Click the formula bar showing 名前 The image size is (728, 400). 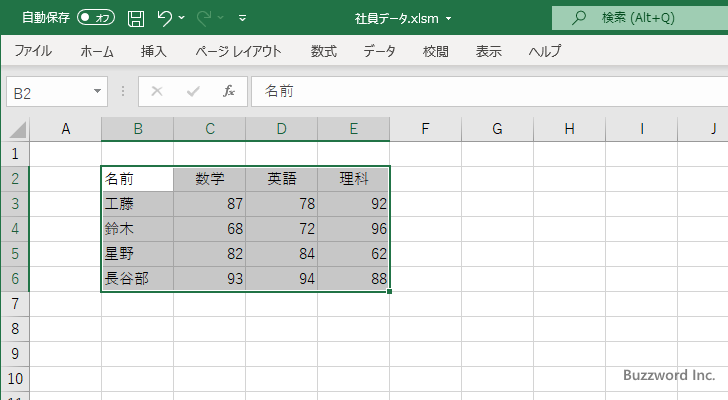click(x=489, y=91)
